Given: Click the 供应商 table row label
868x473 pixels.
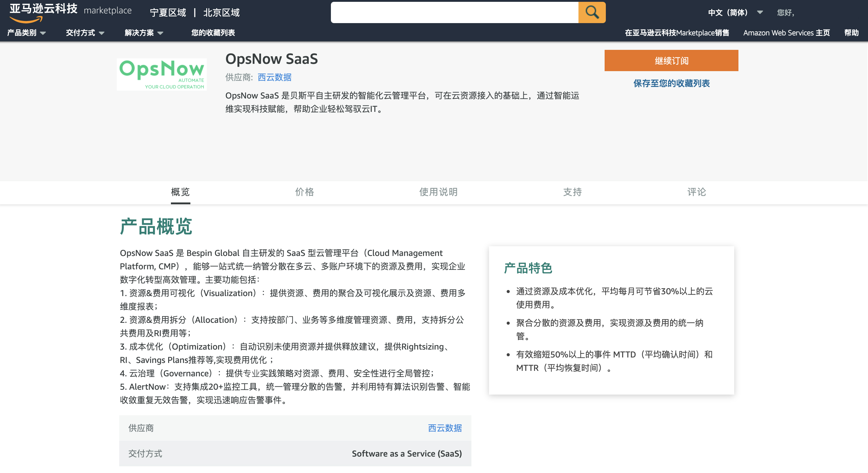Looking at the screenshot, I should (141, 428).
